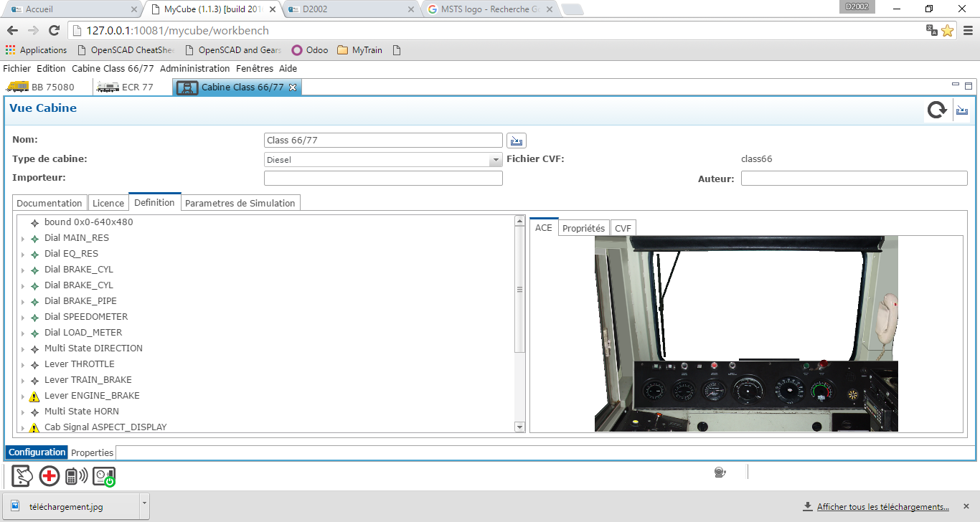The width and height of the screenshot is (980, 522).
Task: Maximize the editor area with the window icon
Action: point(968,85)
